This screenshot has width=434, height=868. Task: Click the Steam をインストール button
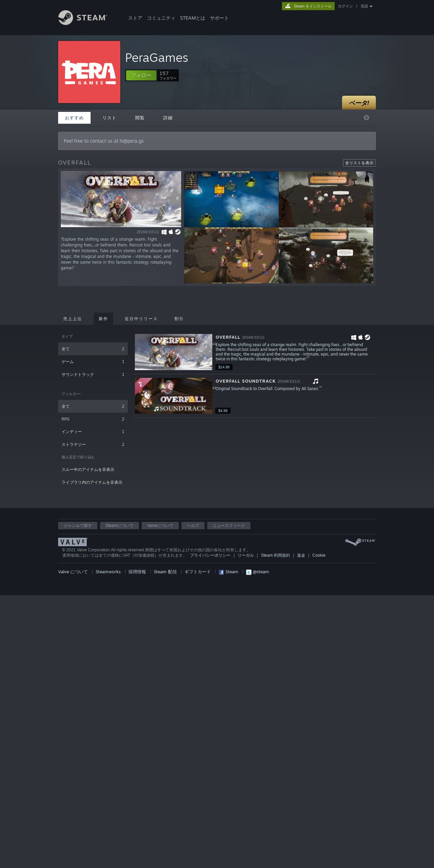click(x=308, y=6)
